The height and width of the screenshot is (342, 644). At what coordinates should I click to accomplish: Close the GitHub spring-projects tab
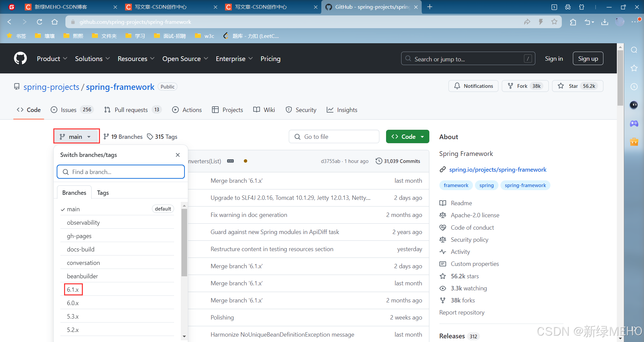[416, 7]
